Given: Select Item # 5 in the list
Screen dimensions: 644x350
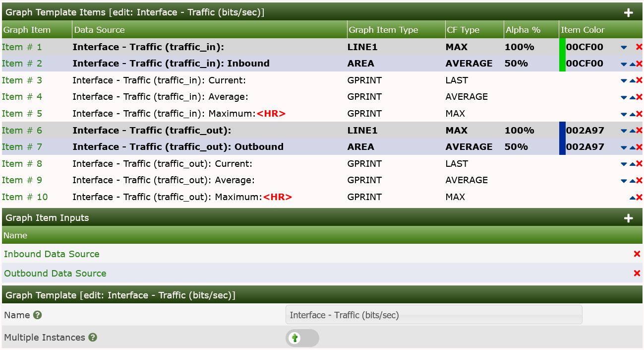Looking at the screenshot, I should click(x=22, y=113).
